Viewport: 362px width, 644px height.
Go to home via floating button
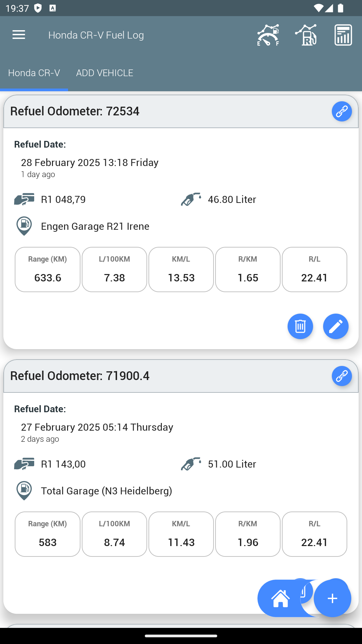tap(281, 598)
